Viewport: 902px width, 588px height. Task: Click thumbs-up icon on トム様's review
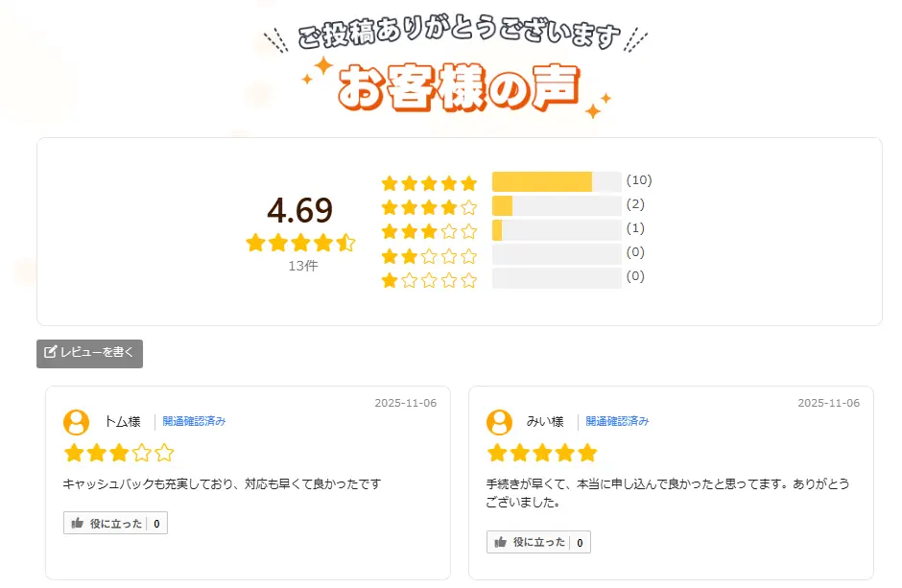point(78,524)
